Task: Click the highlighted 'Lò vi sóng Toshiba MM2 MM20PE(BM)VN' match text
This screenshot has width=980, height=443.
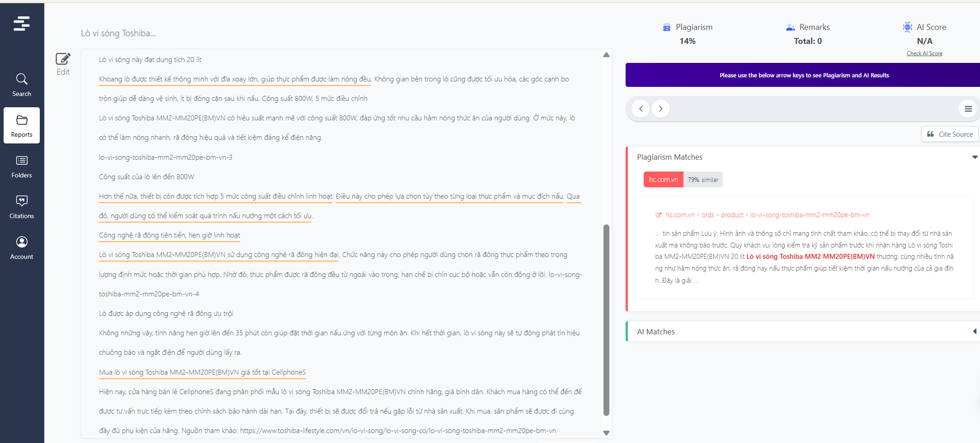Action: [810, 257]
